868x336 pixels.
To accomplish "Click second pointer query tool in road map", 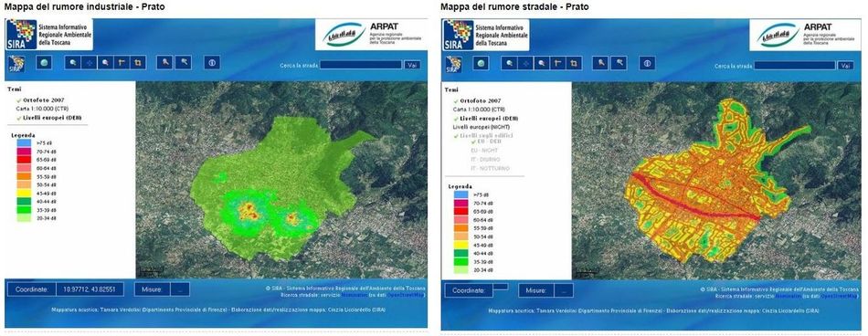I will click(619, 63).
